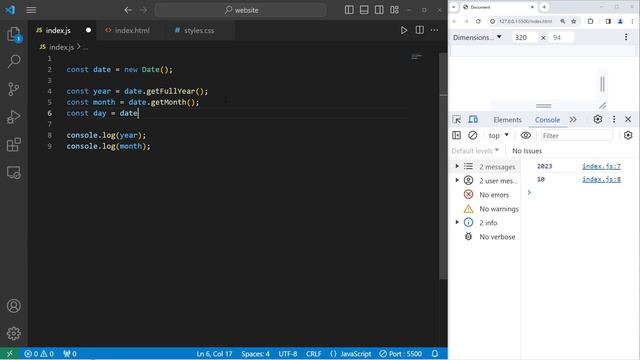
Task: Go back in editor navigation
Action: coord(128,10)
